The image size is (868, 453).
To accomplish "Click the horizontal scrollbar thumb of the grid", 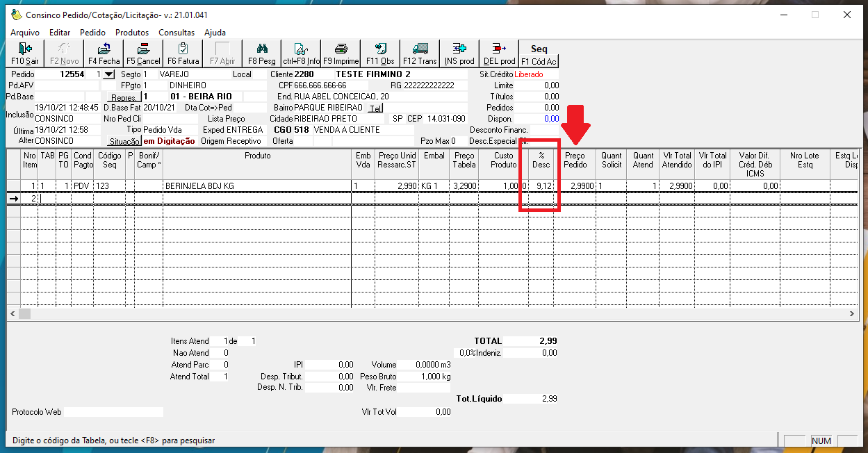I will (24, 314).
